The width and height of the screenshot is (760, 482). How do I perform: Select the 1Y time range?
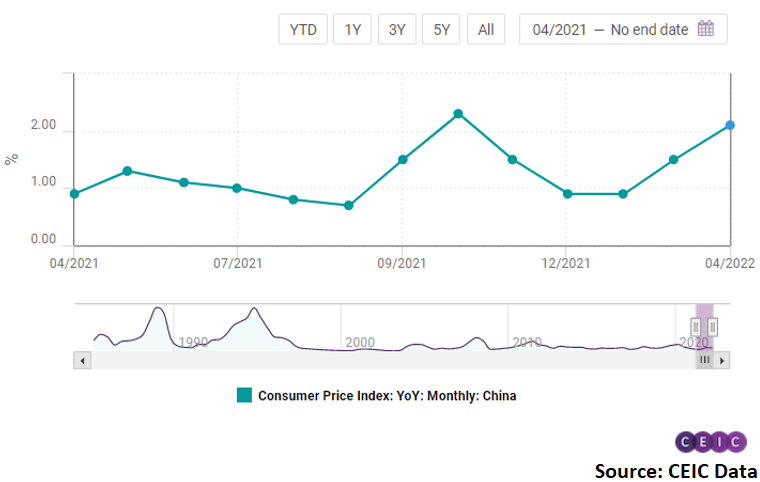(x=353, y=29)
